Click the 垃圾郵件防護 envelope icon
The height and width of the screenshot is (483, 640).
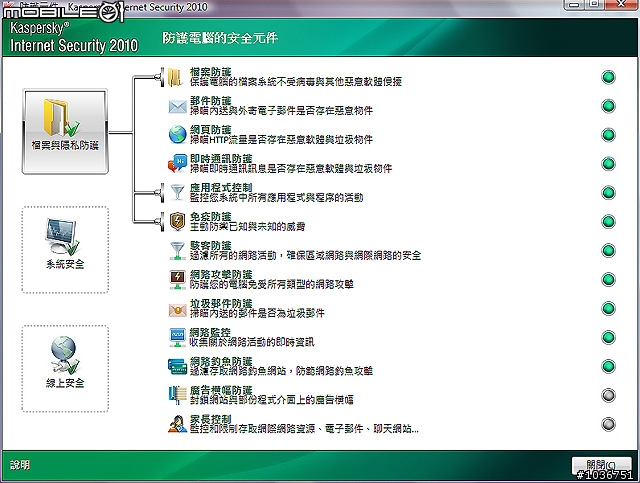coord(178,310)
